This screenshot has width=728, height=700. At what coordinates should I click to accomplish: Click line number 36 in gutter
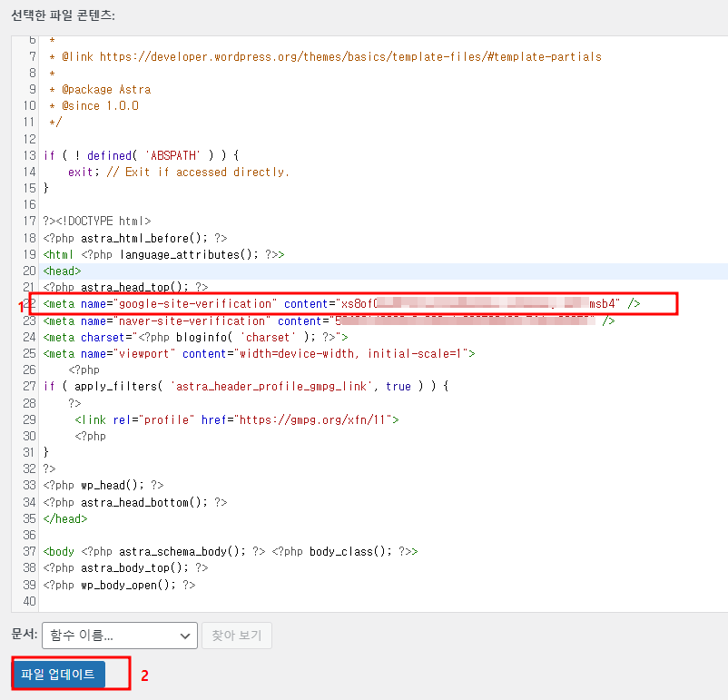30,535
